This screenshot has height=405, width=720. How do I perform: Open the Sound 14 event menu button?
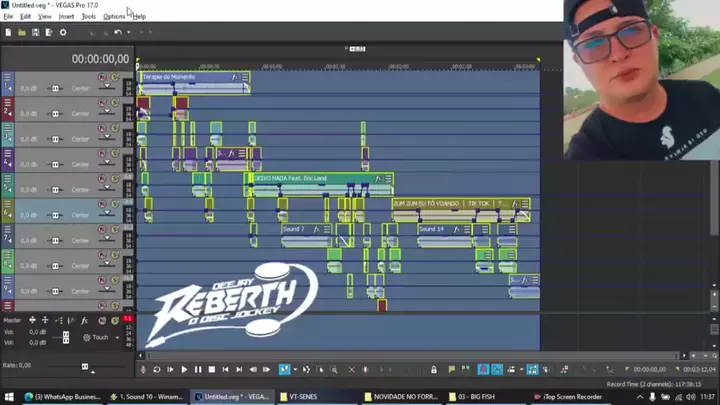pos(467,229)
